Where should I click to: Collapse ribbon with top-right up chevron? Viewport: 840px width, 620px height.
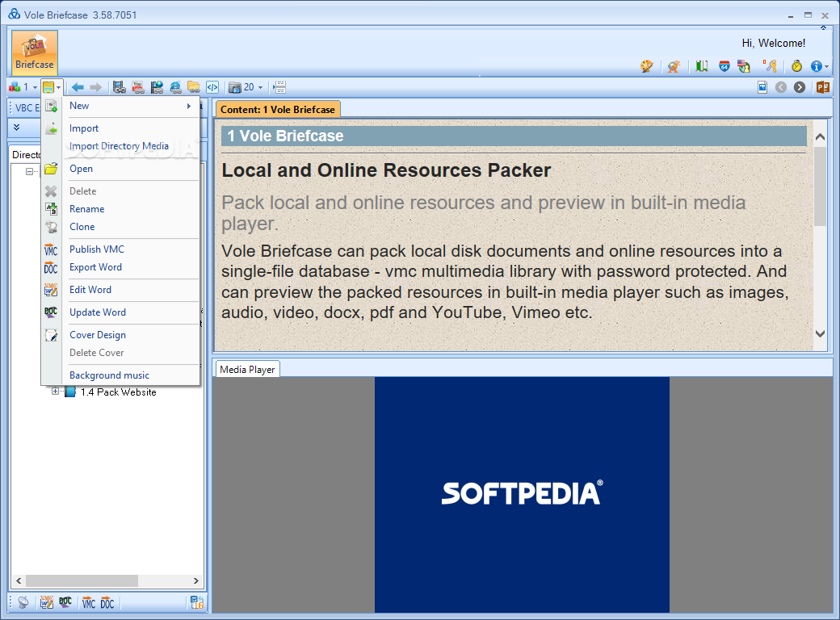tap(823, 27)
